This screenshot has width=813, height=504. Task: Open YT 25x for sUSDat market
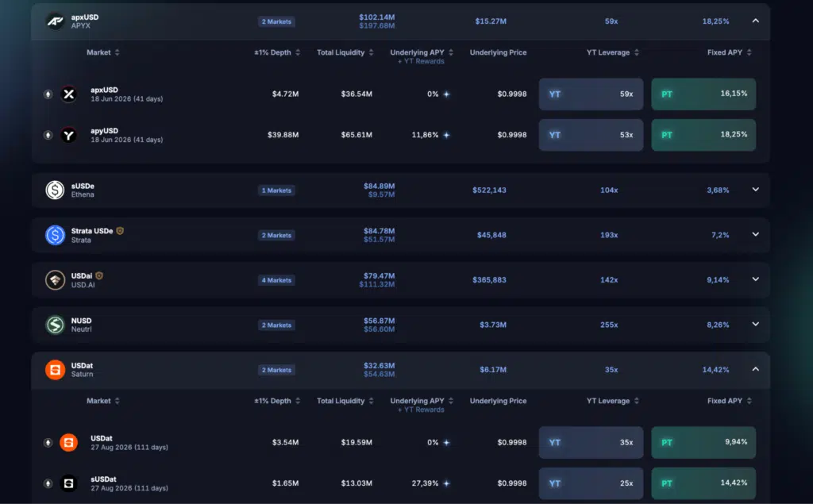click(591, 483)
